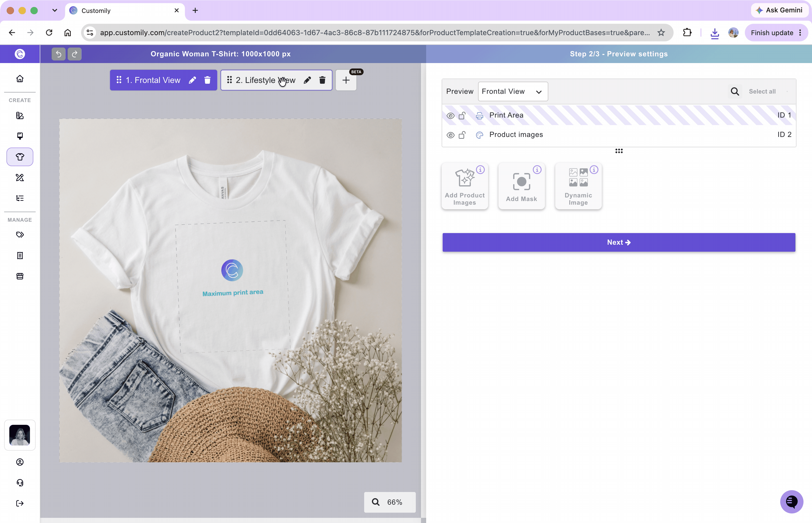This screenshot has width=812, height=523.
Task: Hide the Print Area layer eye icon
Action: tap(450, 116)
